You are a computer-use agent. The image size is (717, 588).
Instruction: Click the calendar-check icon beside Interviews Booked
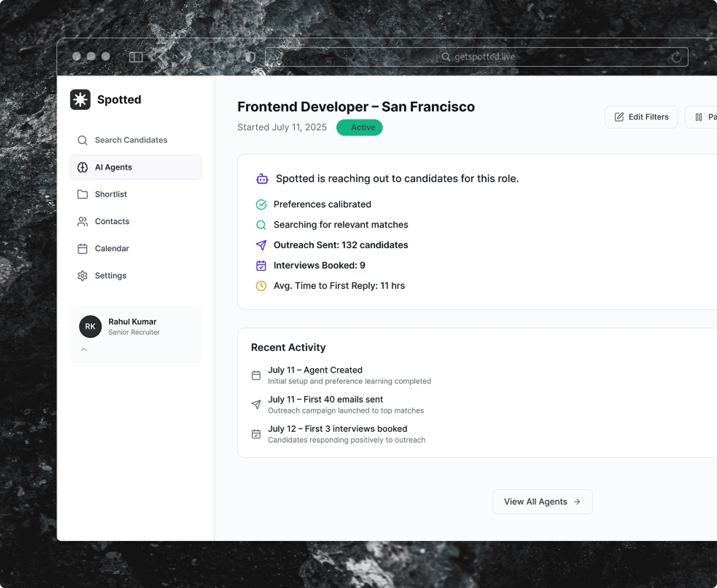point(261,266)
